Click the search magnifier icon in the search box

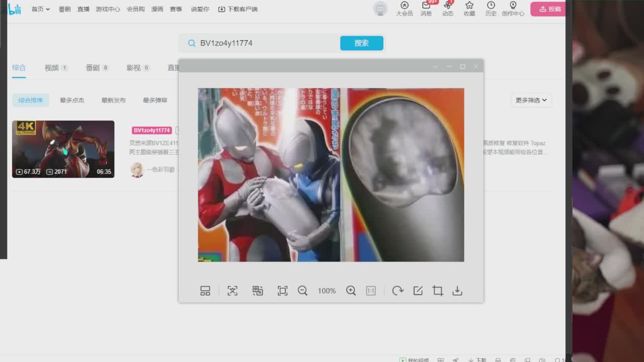(192, 43)
